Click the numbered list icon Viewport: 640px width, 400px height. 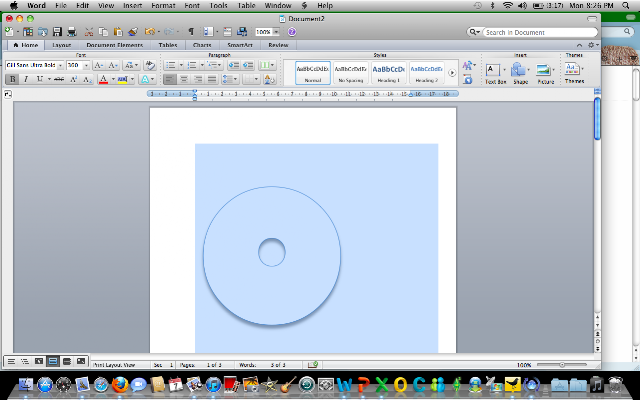(x=192, y=65)
